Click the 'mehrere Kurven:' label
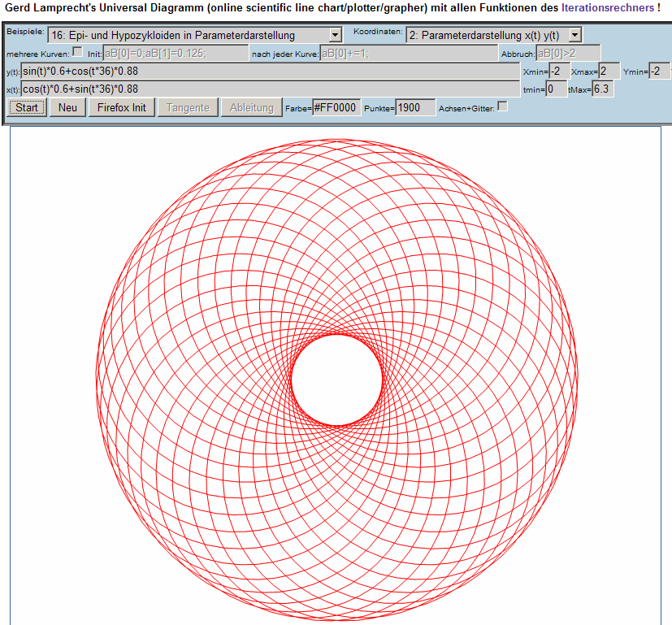Image resolution: width=672 pixels, height=625 pixels. pos(37,54)
